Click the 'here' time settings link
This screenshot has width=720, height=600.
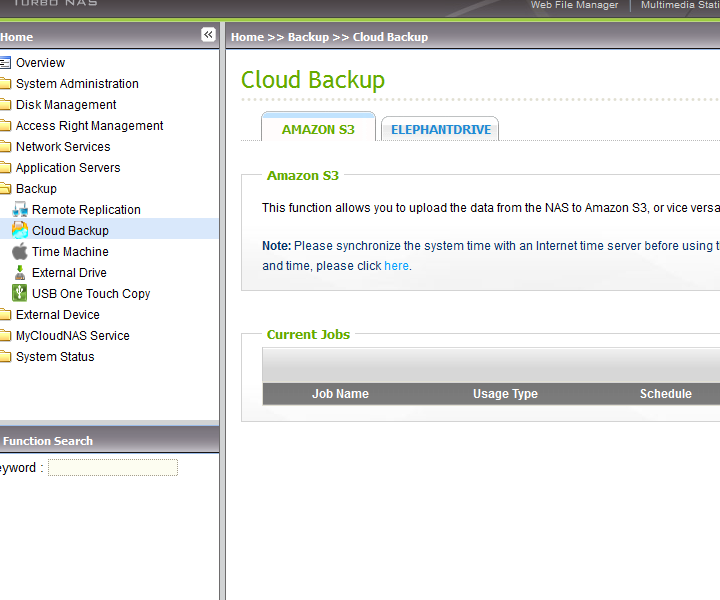396,266
